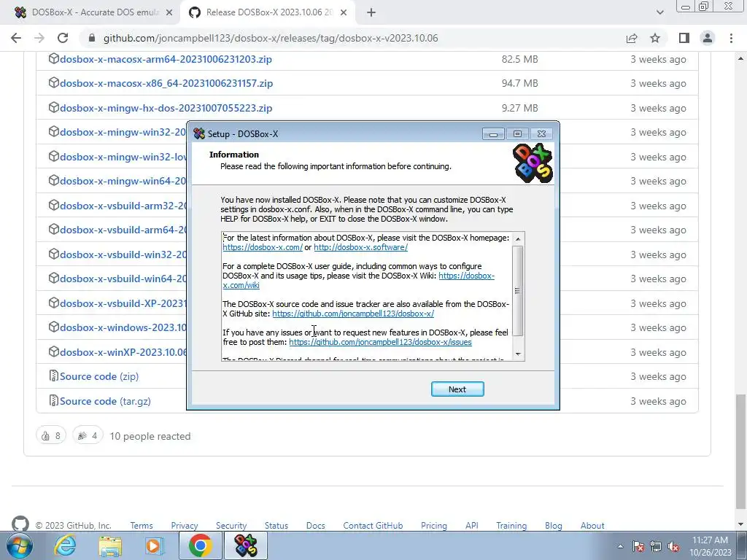This screenshot has height=560, width=747.
Task: Open Windows Explorer folder in taskbar
Action: tap(110, 545)
